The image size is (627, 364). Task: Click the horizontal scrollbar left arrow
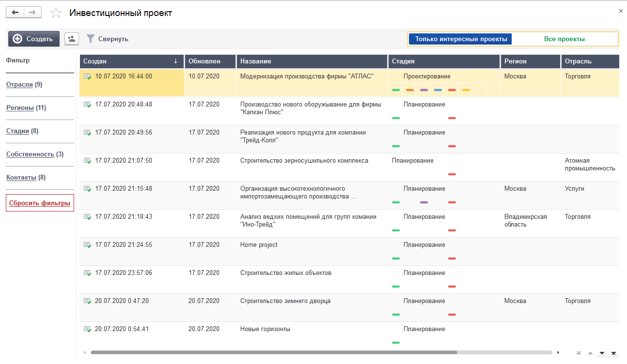coord(85,352)
